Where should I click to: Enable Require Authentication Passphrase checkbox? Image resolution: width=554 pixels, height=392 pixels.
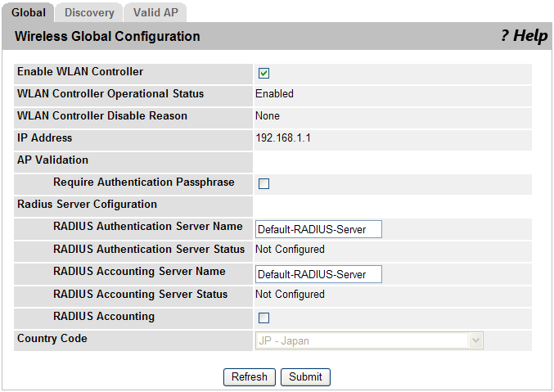click(264, 184)
